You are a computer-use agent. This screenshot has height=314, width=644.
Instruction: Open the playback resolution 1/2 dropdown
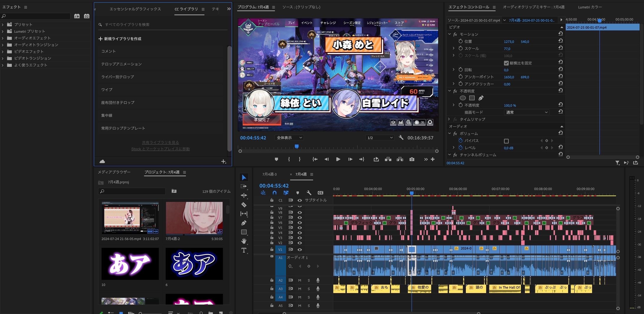pyautogui.click(x=380, y=138)
